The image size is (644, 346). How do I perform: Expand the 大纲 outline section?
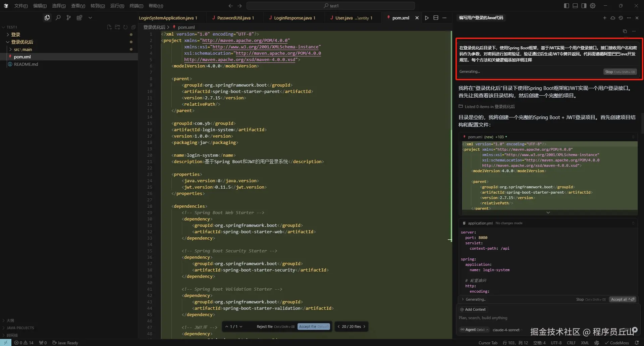click(10, 320)
